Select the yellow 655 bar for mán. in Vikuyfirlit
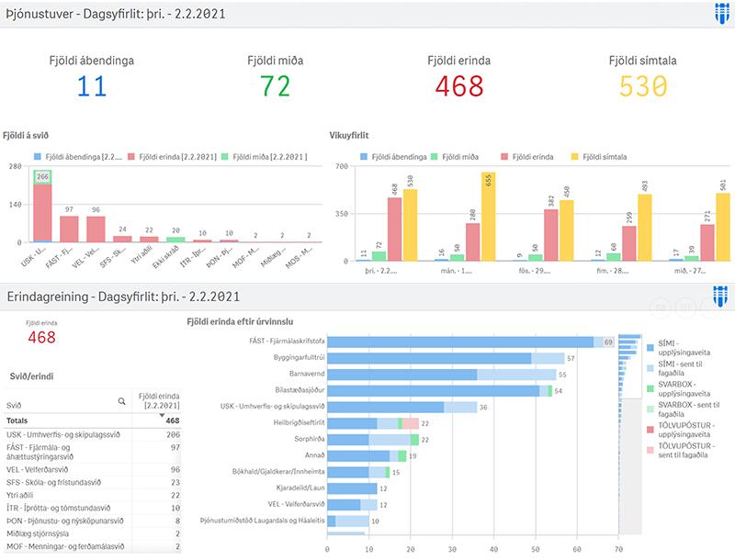This screenshot has height=560, width=735. point(489,217)
